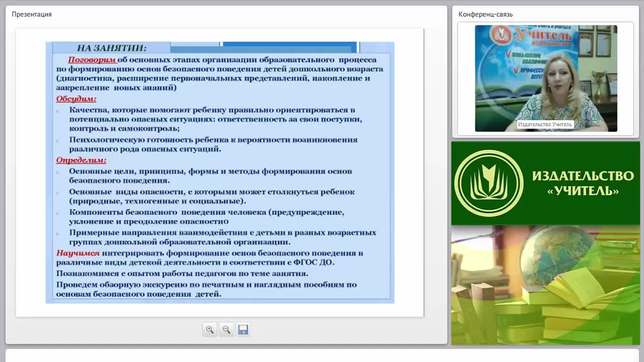Click the «Издательство Учитель» name label on video
This screenshot has height=362, width=644.
pos(545,124)
